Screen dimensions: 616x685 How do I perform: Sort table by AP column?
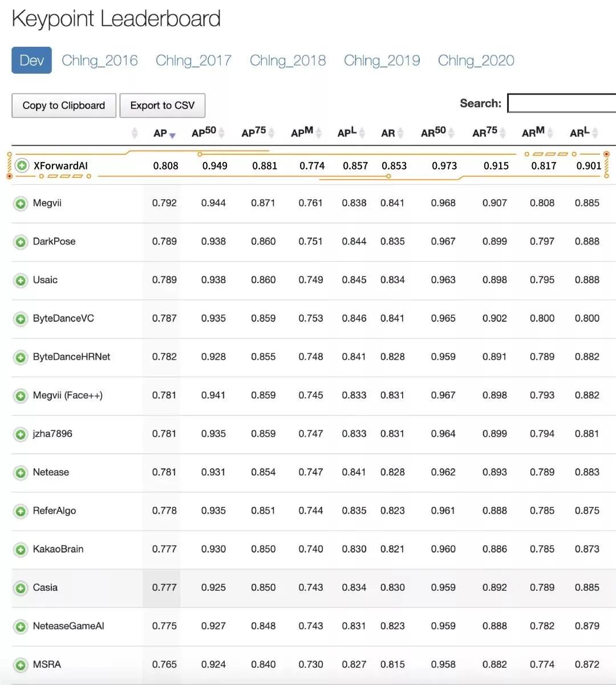(x=164, y=133)
